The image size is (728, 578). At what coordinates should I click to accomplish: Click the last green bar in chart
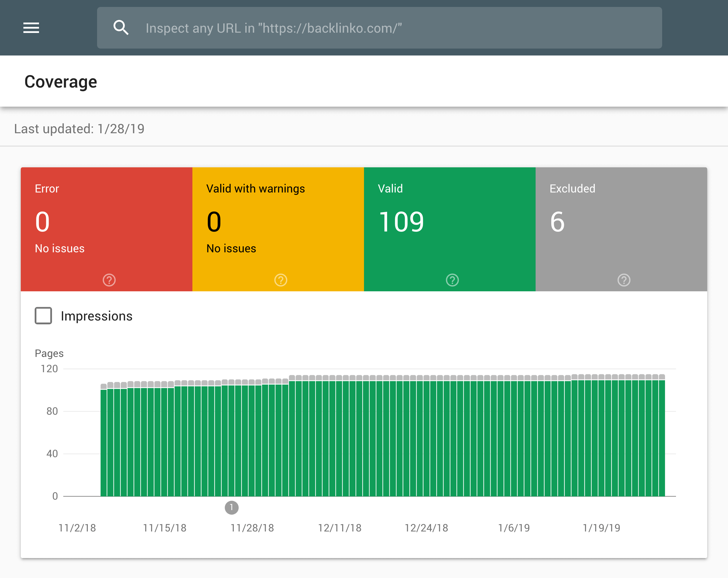tap(662, 438)
